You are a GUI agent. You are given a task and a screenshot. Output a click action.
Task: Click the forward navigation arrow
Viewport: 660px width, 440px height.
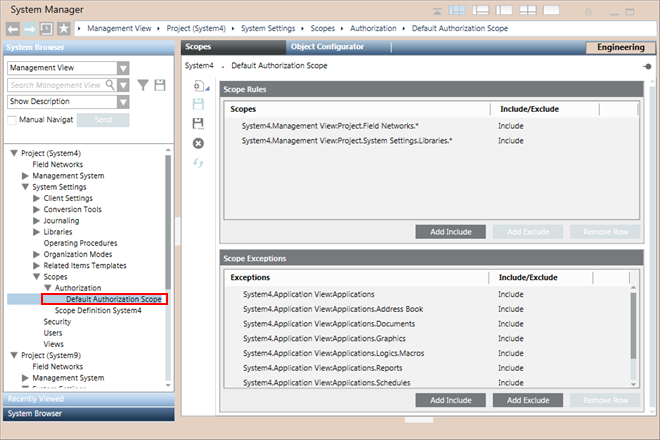click(30, 28)
